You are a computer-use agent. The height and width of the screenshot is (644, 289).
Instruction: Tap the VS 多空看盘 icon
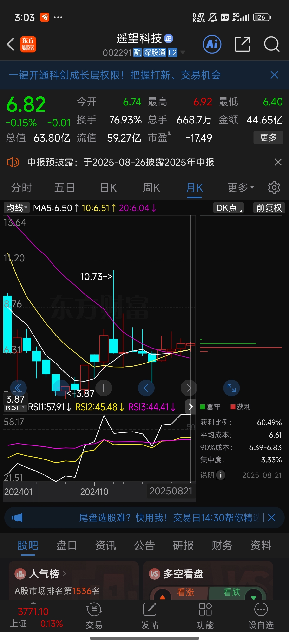pos(154,574)
